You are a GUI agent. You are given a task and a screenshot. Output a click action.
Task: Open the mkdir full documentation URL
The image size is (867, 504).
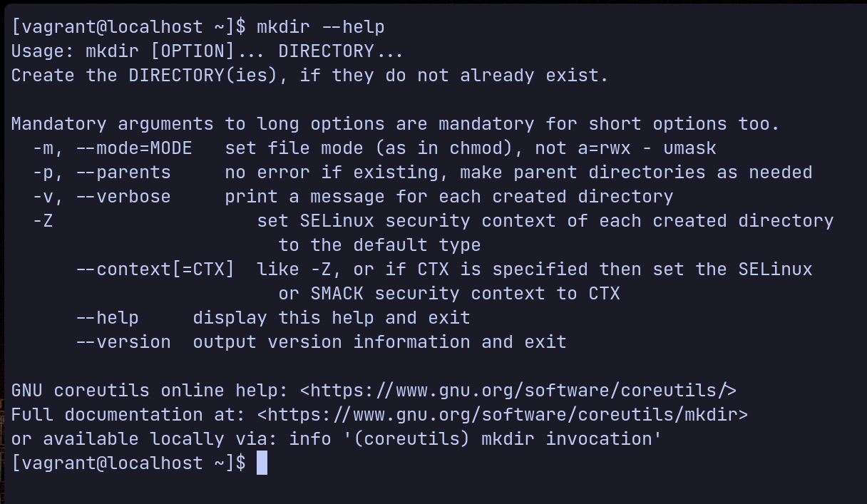click(x=503, y=415)
